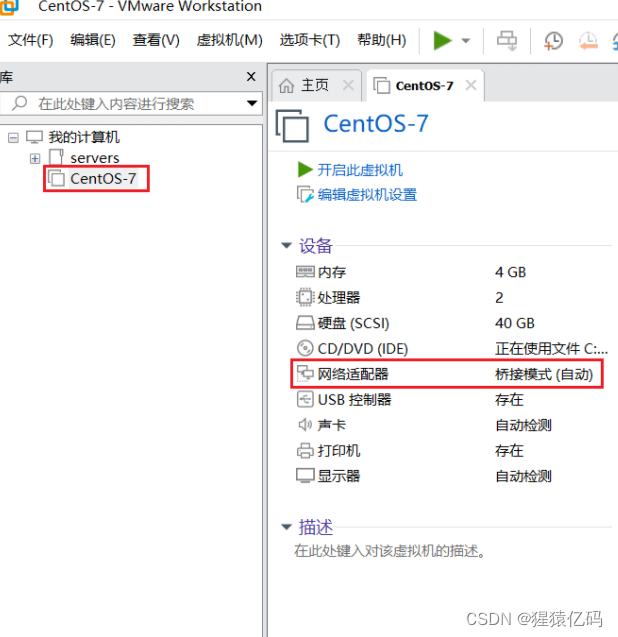Select the 网络适配器 device label
Screen dimensions: 618x637
coord(353,374)
